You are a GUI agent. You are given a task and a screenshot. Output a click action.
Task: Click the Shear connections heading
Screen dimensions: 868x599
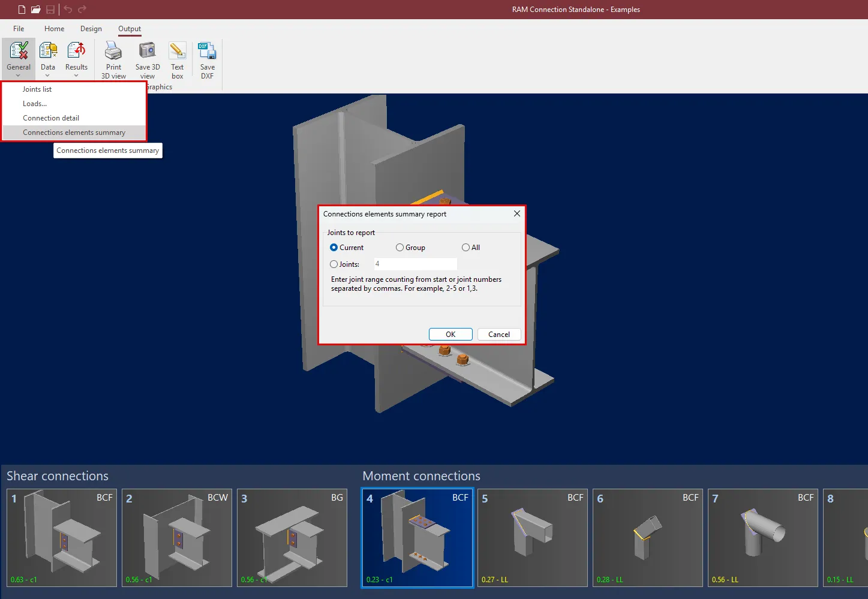pos(58,476)
